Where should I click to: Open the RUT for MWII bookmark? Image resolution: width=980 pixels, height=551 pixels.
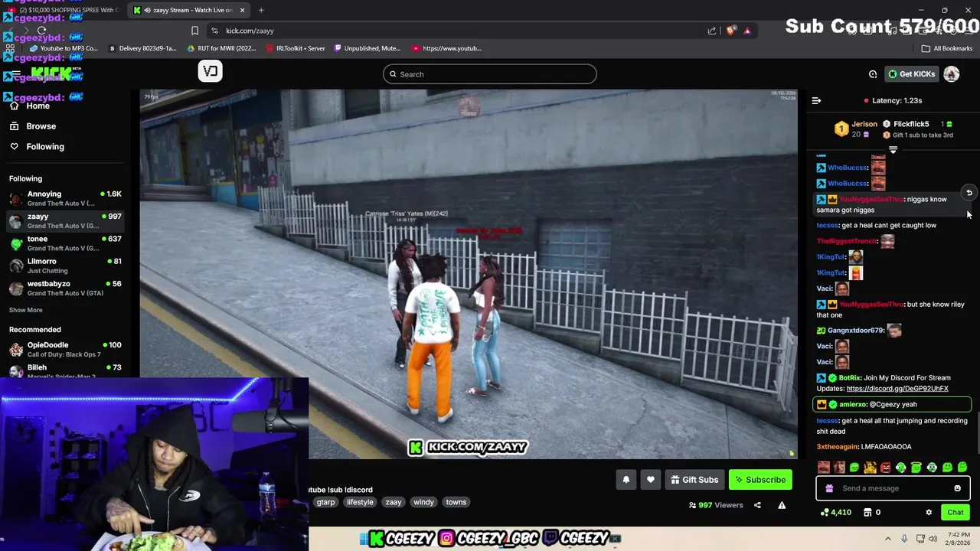pos(221,48)
